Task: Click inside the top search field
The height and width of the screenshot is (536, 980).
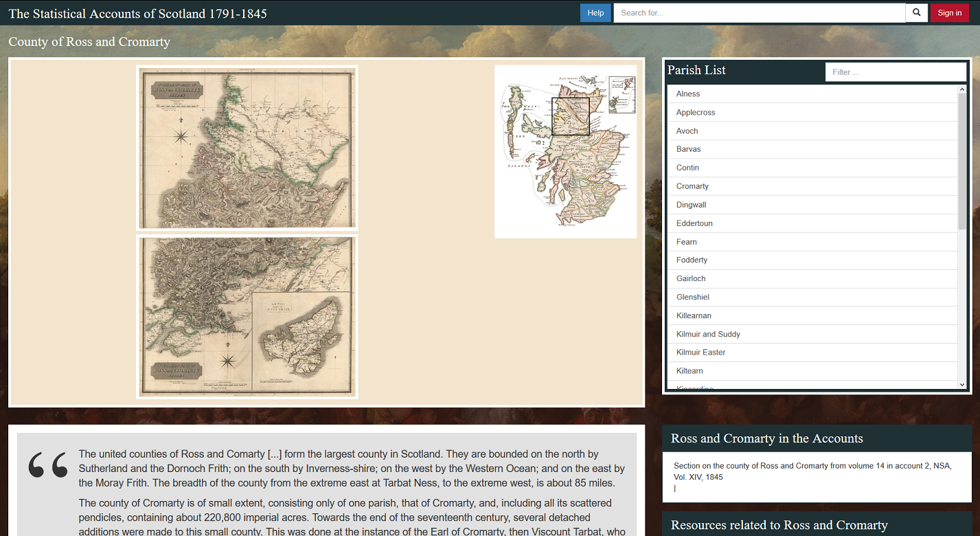Action: click(755, 12)
